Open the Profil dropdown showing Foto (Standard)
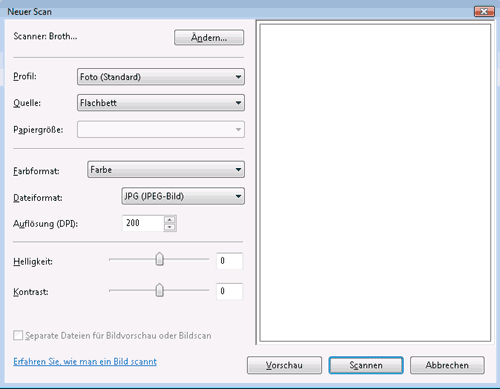This screenshot has width=500, height=389. (161, 77)
